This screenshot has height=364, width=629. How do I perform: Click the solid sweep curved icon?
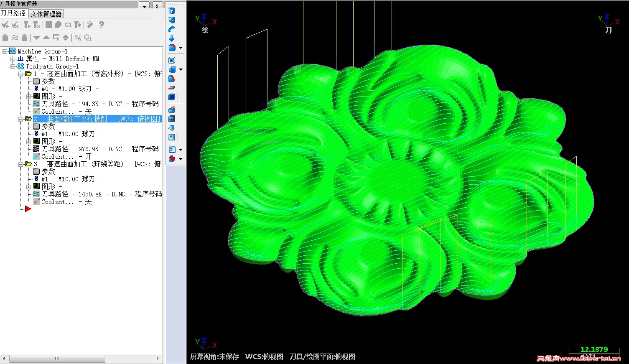point(172,29)
